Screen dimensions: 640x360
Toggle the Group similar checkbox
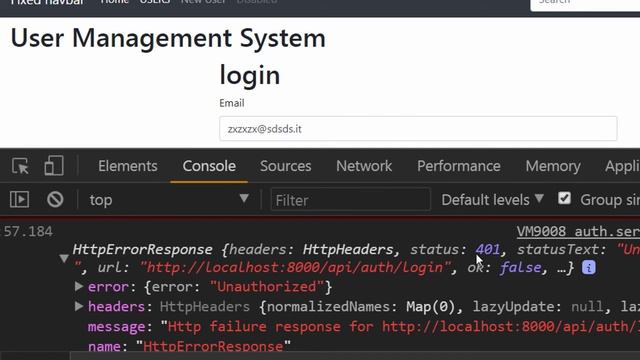[x=564, y=199]
